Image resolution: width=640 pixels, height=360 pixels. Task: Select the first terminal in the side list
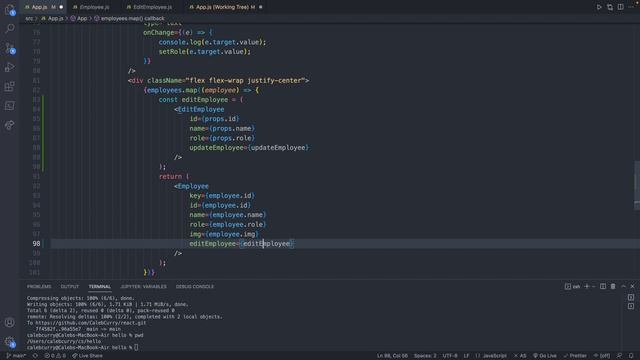(631, 298)
